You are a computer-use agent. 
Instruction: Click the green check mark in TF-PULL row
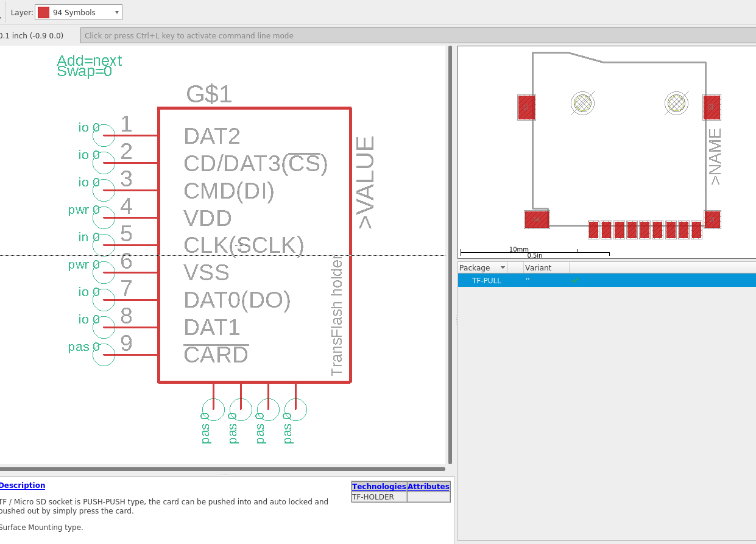[574, 281]
